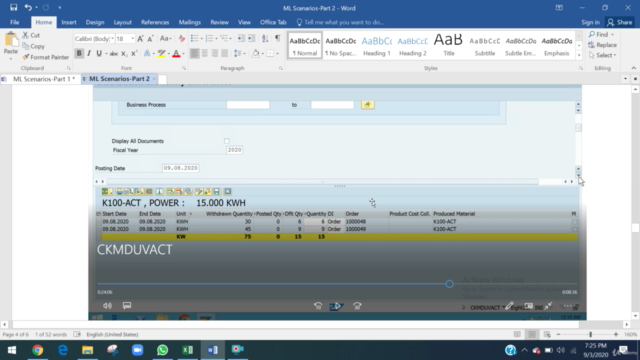Click Word zoom slider handle
Screen dimensions: 640x360
(591, 334)
